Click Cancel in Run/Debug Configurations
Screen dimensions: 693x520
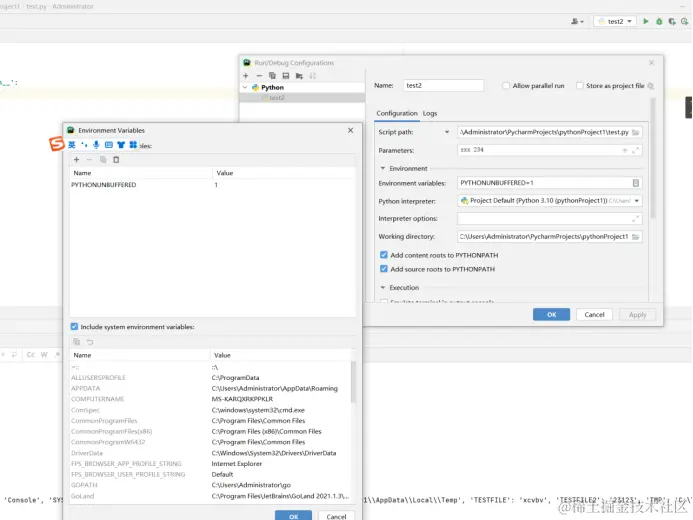(594, 315)
